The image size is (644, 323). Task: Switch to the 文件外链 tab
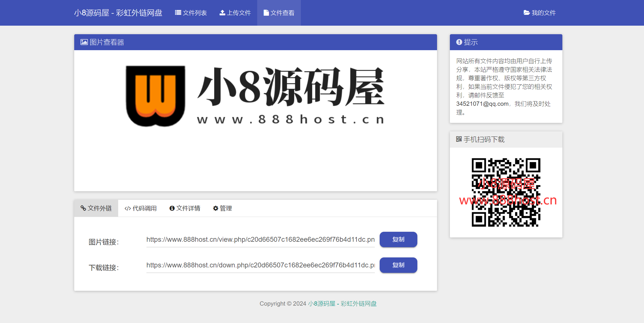pos(96,208)
